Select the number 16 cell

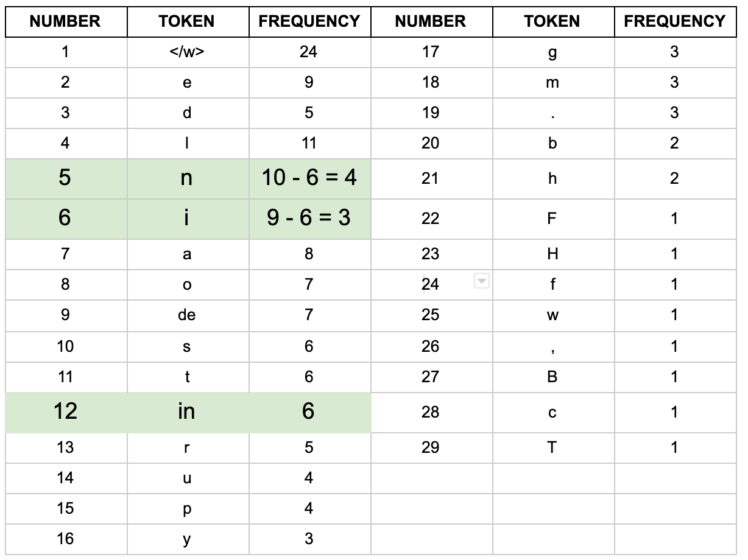pyautogui.click(x=65, y=539)
